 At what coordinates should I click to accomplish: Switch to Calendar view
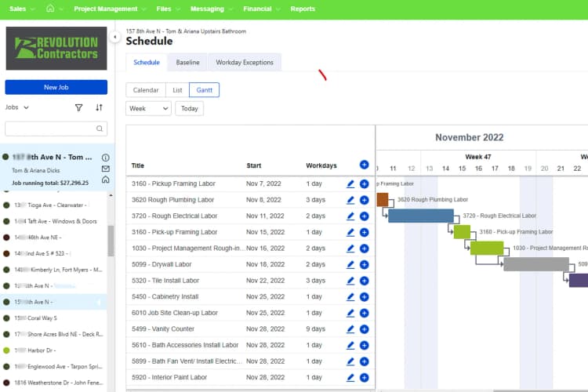click(146, 90)
